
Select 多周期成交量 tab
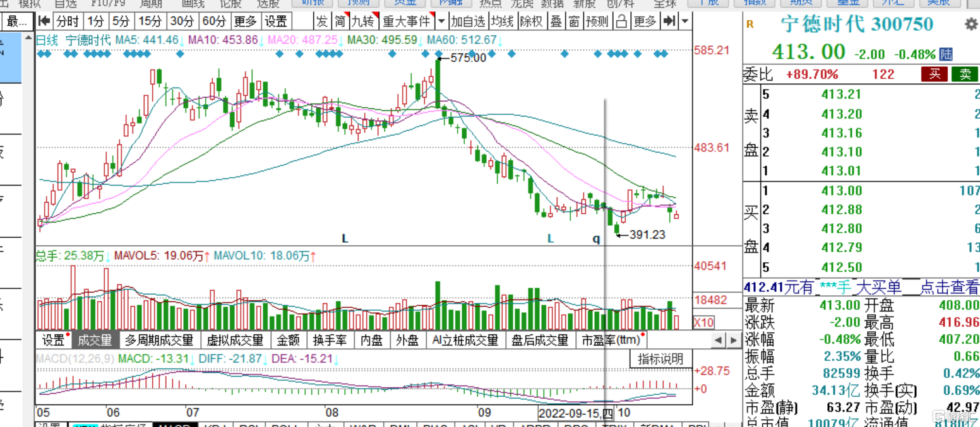(159, 341)
